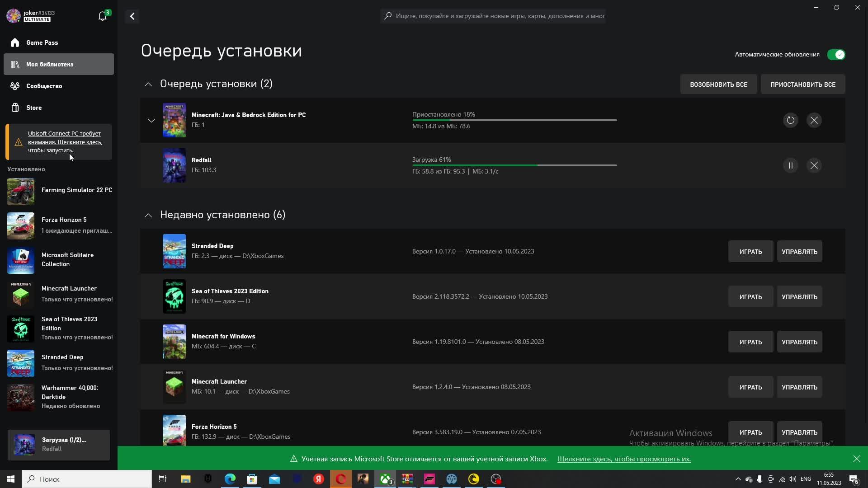This screenshot has width=868, height=488.
Task: Dismiss the green Microsoft Store account banner
Action: [856, 459]
